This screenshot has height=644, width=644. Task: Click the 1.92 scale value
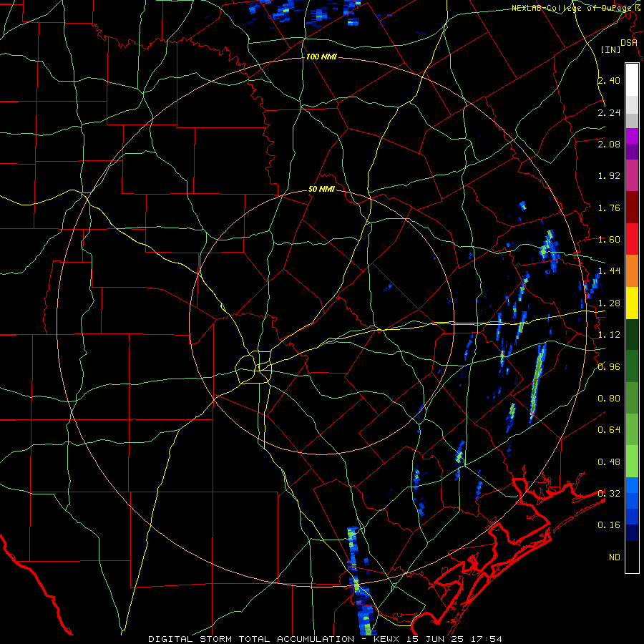click(609, 176)
